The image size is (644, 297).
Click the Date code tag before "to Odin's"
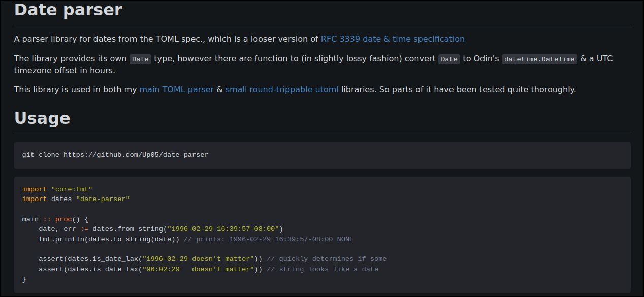(x=449, y=59)
